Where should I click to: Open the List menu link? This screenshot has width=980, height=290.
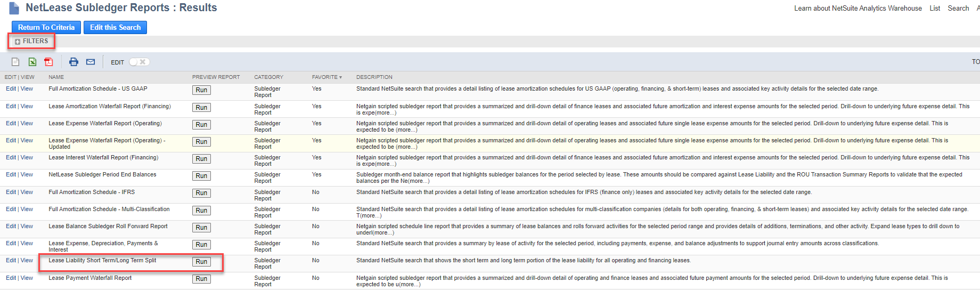click(935, 8)
